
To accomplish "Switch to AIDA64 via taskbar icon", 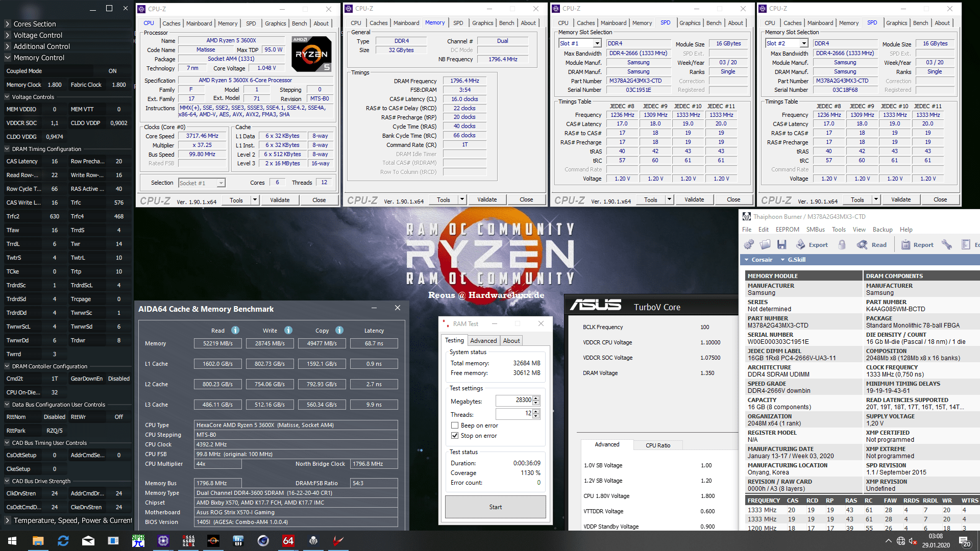I will (288, 541).
